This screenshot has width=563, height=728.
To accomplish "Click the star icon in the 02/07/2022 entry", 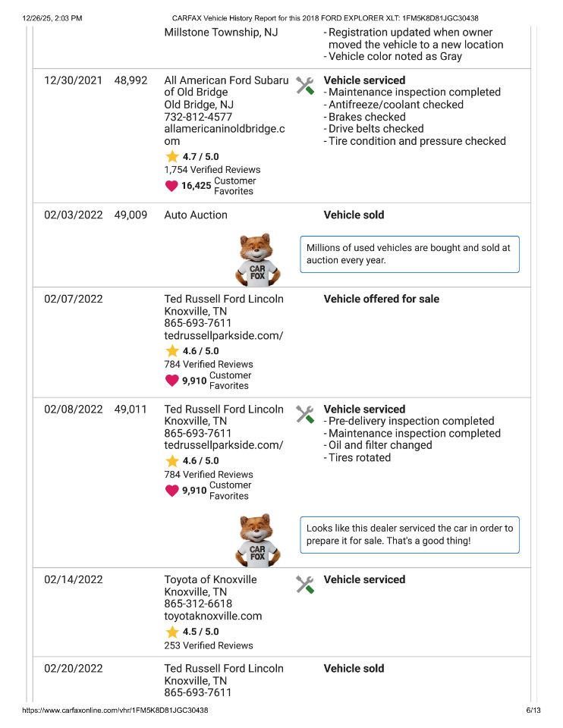I will tap(172, 351).
